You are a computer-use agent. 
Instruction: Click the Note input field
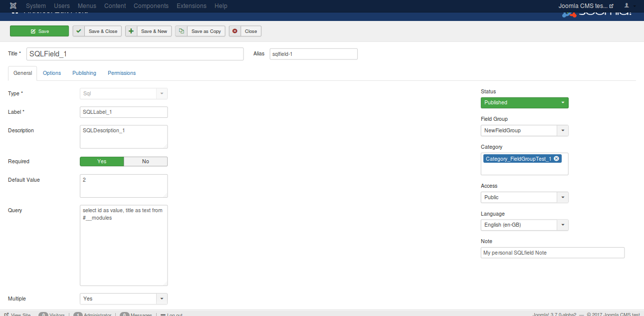(552, 253)
